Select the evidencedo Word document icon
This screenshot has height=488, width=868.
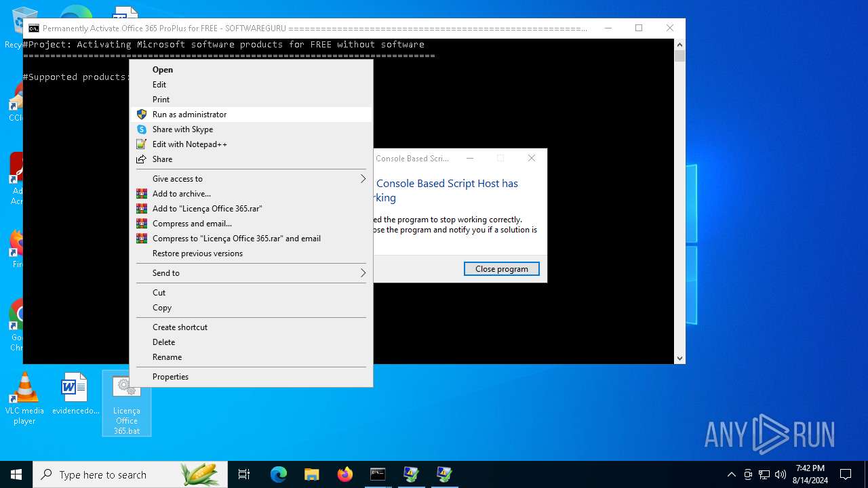(x=75, y=394)
